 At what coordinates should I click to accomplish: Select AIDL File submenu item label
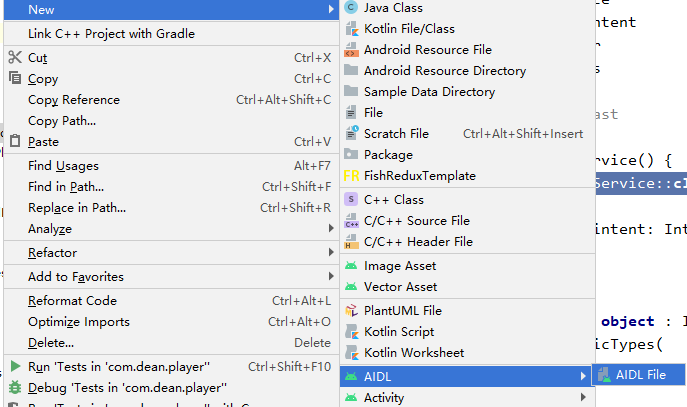(x=641, y=375)
